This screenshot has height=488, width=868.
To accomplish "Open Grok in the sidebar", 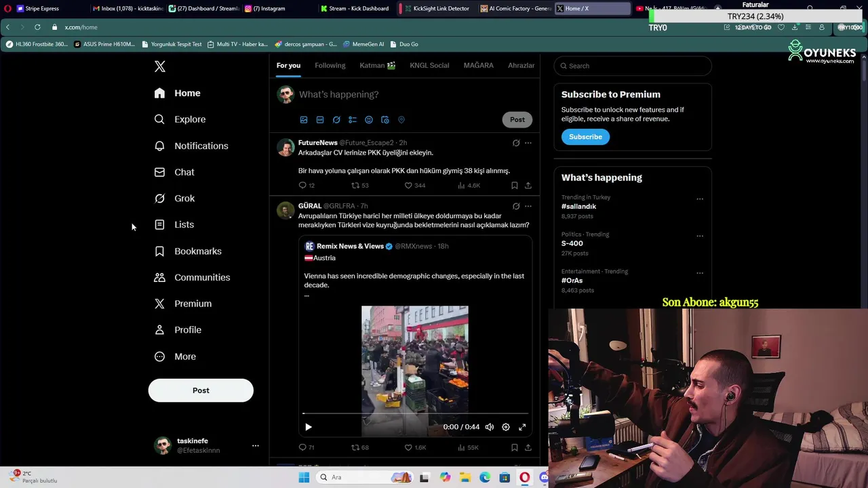I will pos(175,199).
